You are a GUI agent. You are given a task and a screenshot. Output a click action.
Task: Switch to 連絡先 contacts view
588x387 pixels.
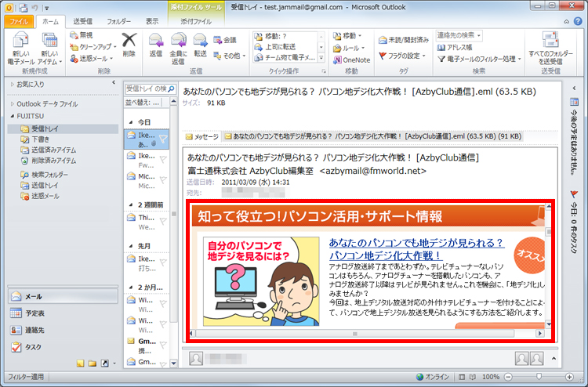coord(63,330)
